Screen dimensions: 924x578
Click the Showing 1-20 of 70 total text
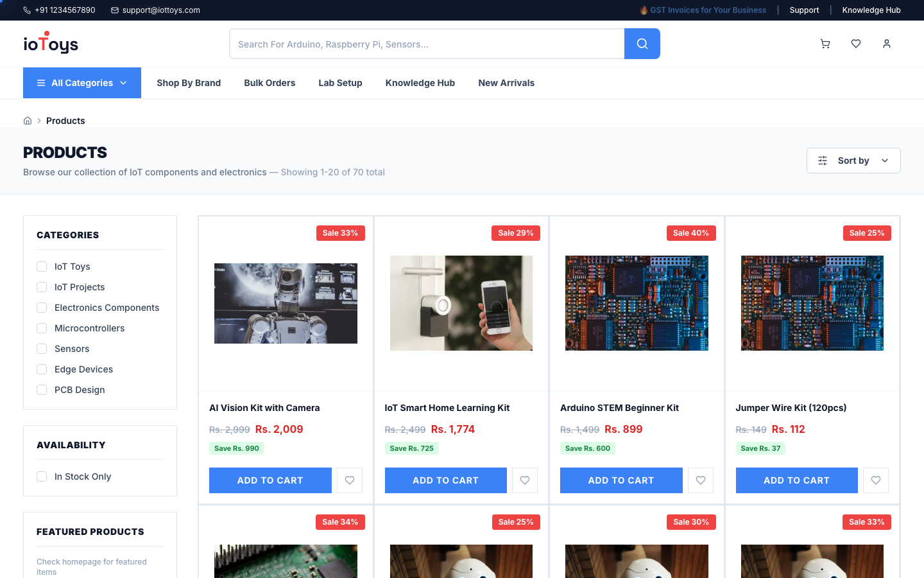(x=332, y=172)
